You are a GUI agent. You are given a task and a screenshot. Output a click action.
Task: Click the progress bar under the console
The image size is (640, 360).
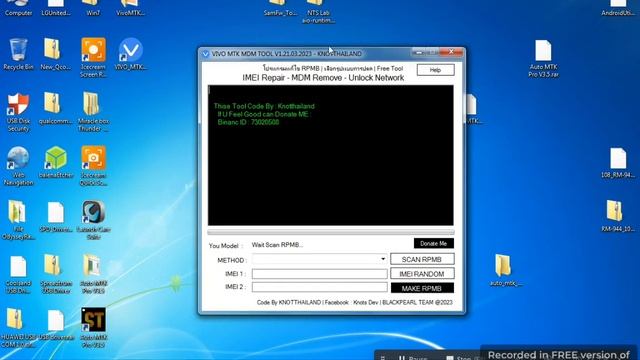(x=331, y=232)
